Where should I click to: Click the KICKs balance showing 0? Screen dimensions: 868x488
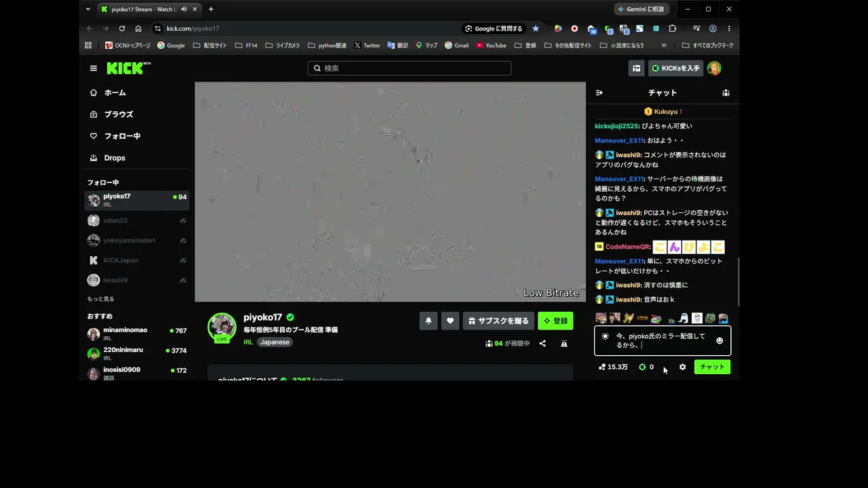646,367
